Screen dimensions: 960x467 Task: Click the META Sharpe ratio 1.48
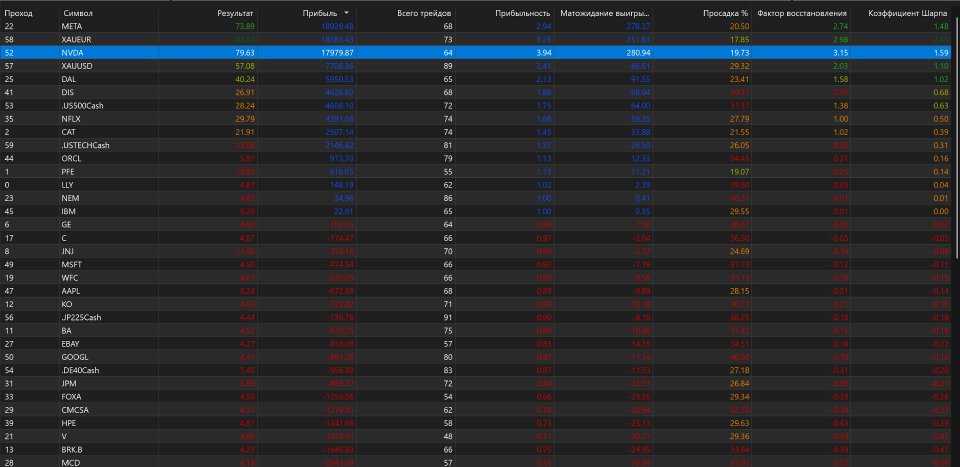(x=941, y=26)
